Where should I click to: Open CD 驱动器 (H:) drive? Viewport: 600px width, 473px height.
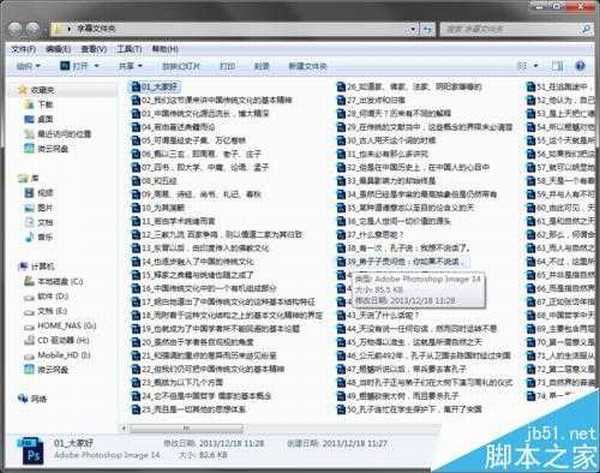point(64,340)
